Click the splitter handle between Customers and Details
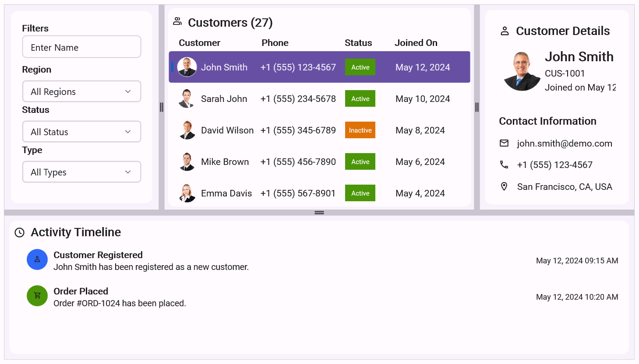This screenshot has height=364, width=639. (x=477, y=107)
